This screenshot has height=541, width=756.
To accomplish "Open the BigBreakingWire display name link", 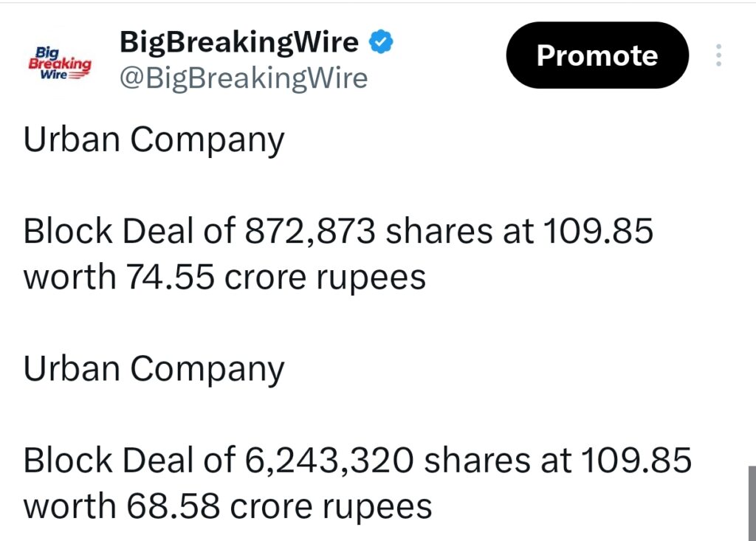I will [238, 42].
